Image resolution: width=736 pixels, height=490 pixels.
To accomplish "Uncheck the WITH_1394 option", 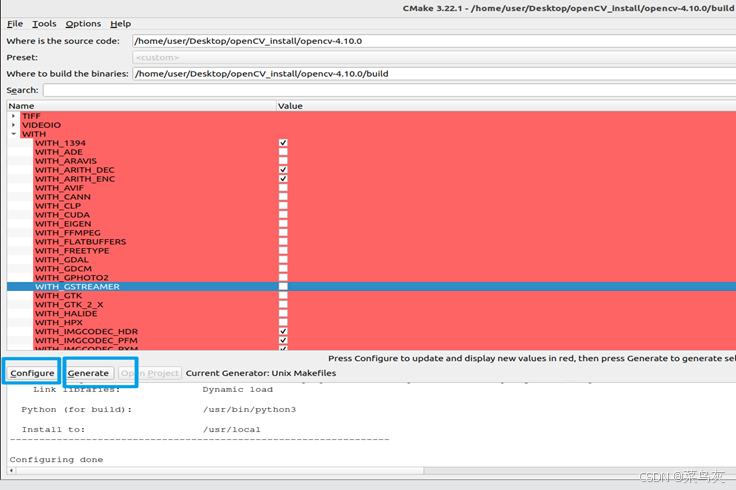I will [283, 143].
